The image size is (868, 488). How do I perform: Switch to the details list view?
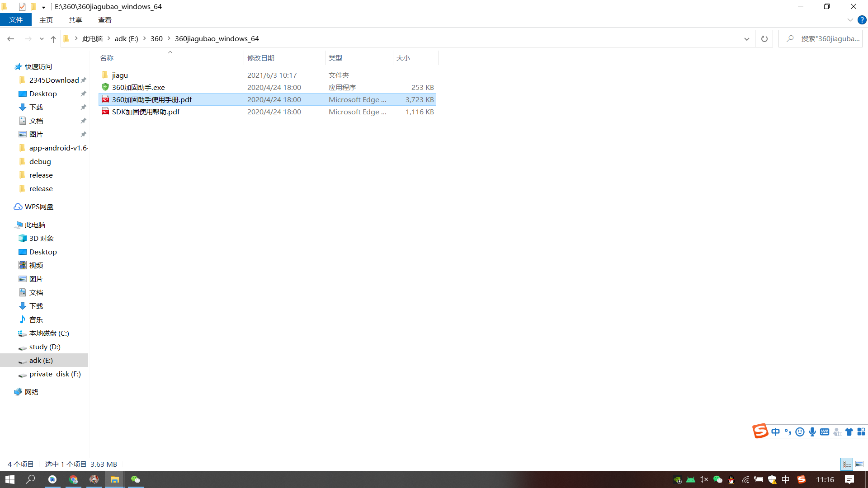click(x=847, y=464)
